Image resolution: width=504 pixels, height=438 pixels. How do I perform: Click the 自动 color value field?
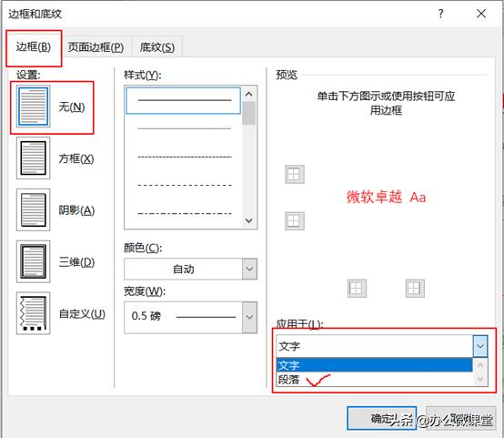pos(183,269)
